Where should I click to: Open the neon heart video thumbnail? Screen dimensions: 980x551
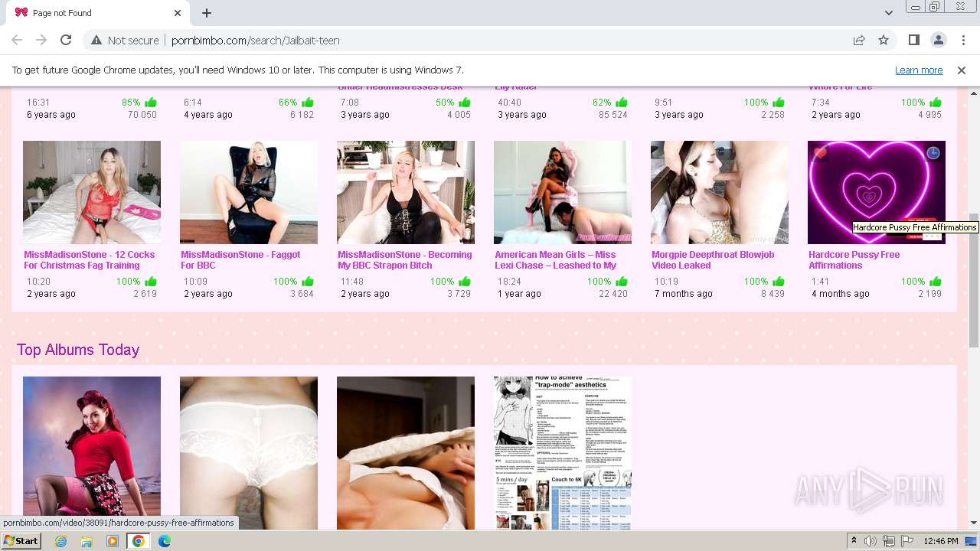[x=877, y=192]
